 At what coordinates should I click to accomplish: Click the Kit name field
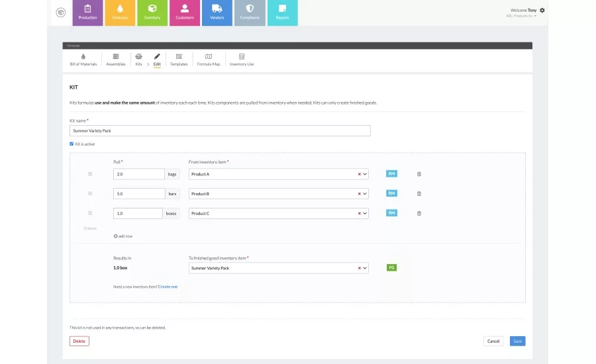[x=220, y=130]
